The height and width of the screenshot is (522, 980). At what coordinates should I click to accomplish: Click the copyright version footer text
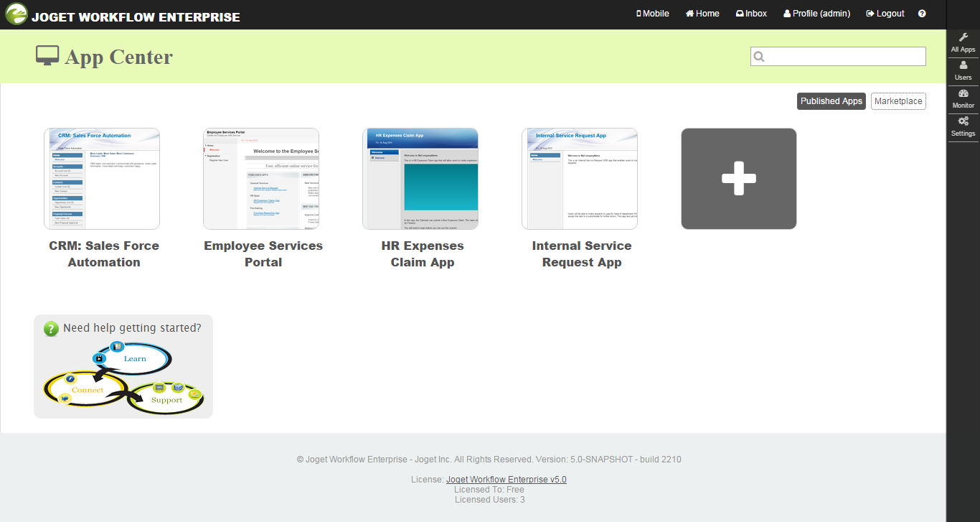point(489,460)
